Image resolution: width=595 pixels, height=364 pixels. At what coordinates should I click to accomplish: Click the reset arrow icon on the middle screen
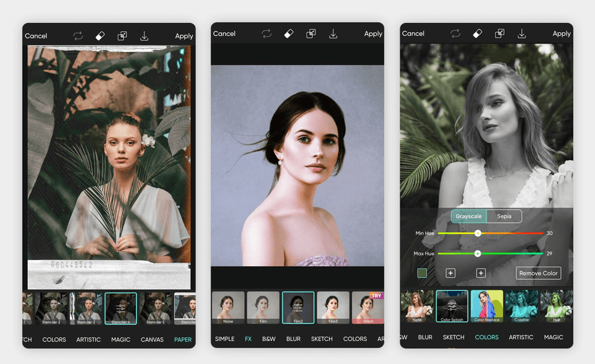pyautogui.click(x=267, y=33)
